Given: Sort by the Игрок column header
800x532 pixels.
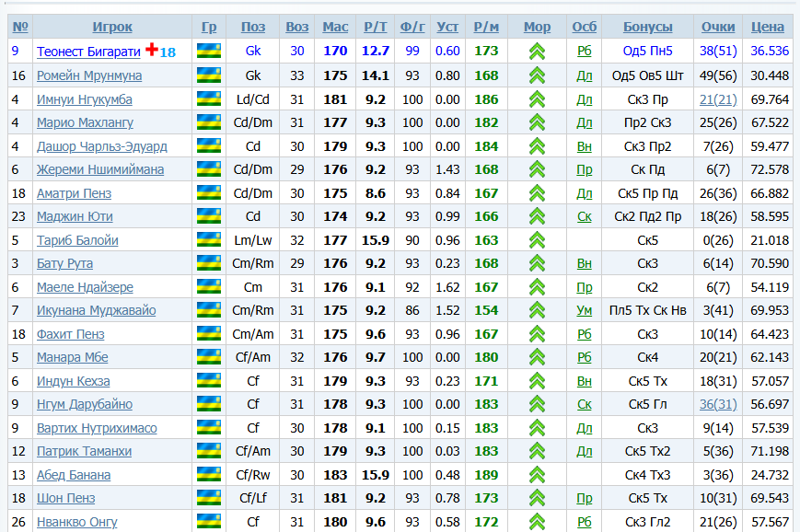Looking at the screenshot, I should coord(112,27).
